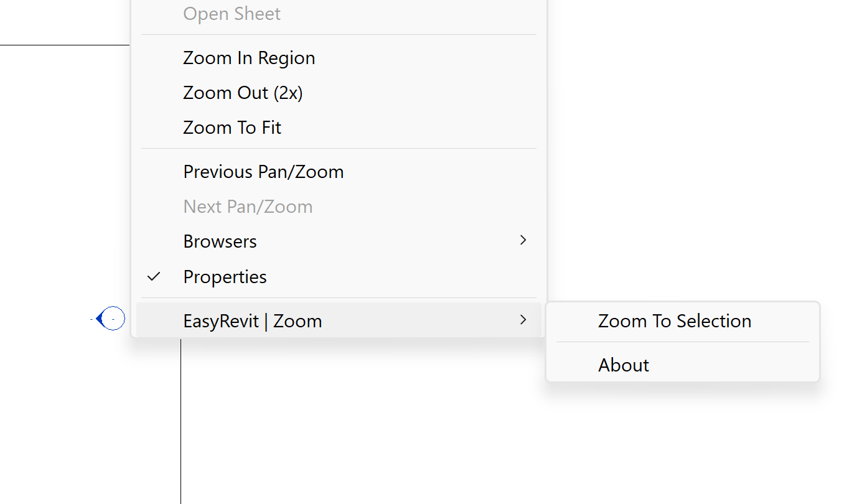The image size is (862, 504).
Task: Click the greyed-out Next Pan/Zoom entry
Action: click(248, 207)
